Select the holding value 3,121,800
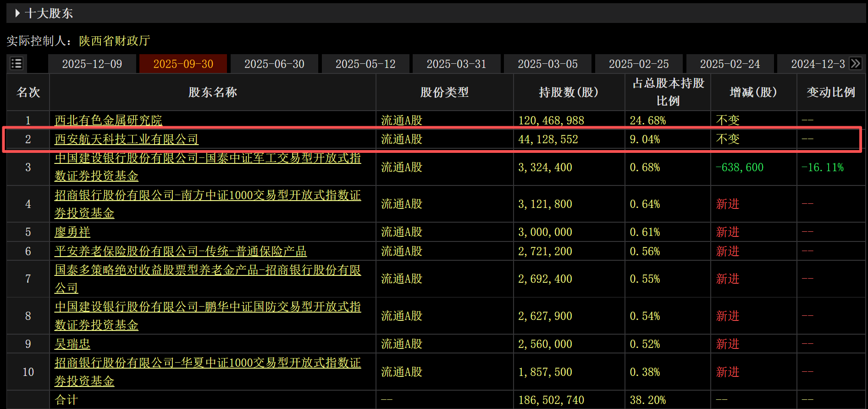The height and width of the screenshot is (409, 868). 545,204
